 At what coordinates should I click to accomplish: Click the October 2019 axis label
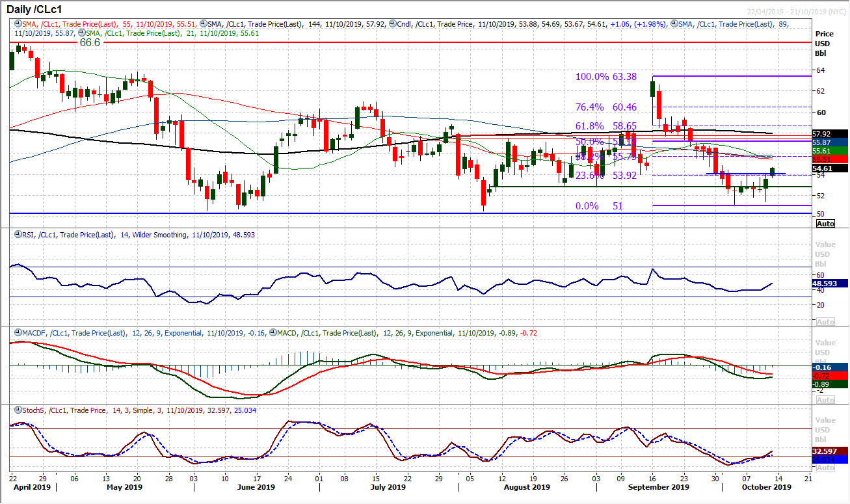pos(767,486)
